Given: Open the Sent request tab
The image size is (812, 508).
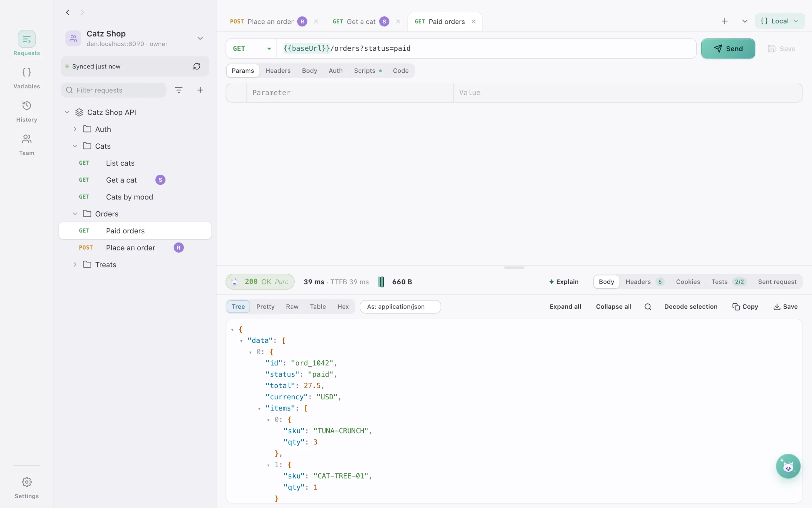Looking at the screenshot, I should click(x=777, y=282).
